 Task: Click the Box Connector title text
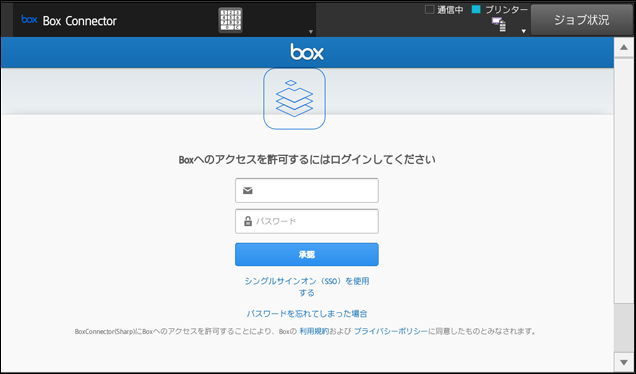tap(80, 21)
